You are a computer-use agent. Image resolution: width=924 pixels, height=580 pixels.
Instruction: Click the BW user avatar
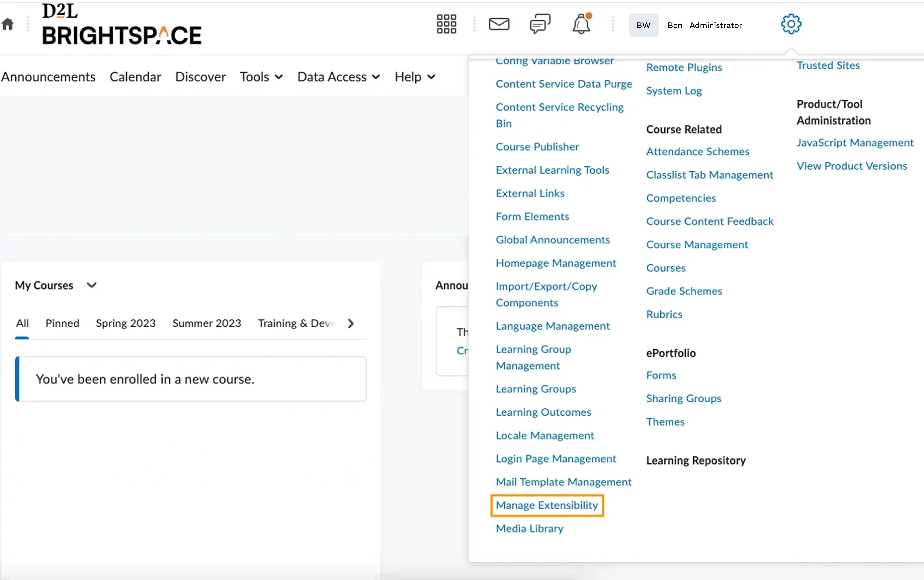643,25
